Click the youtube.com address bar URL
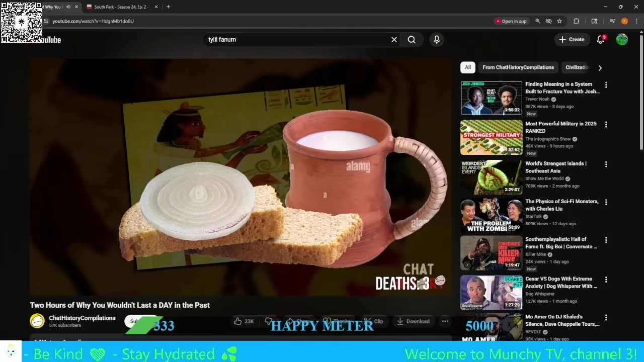The height and width of the screenshot is (362, 644). 93,21
